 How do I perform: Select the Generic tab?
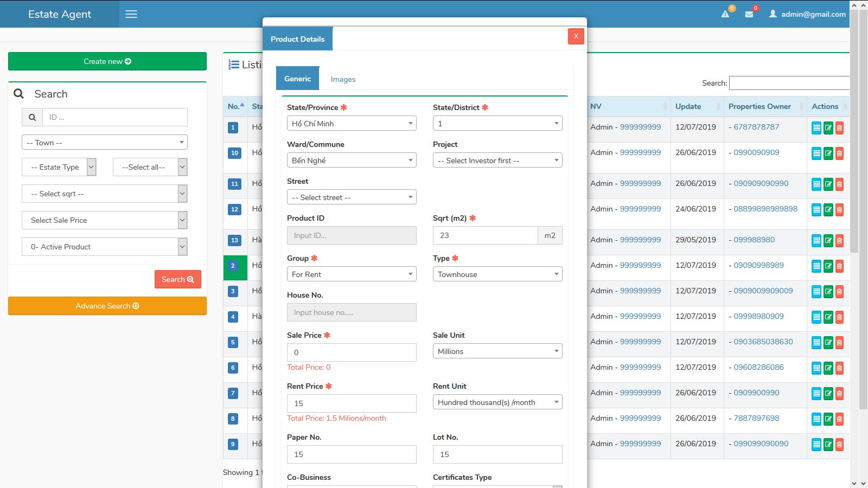point(298,79)
